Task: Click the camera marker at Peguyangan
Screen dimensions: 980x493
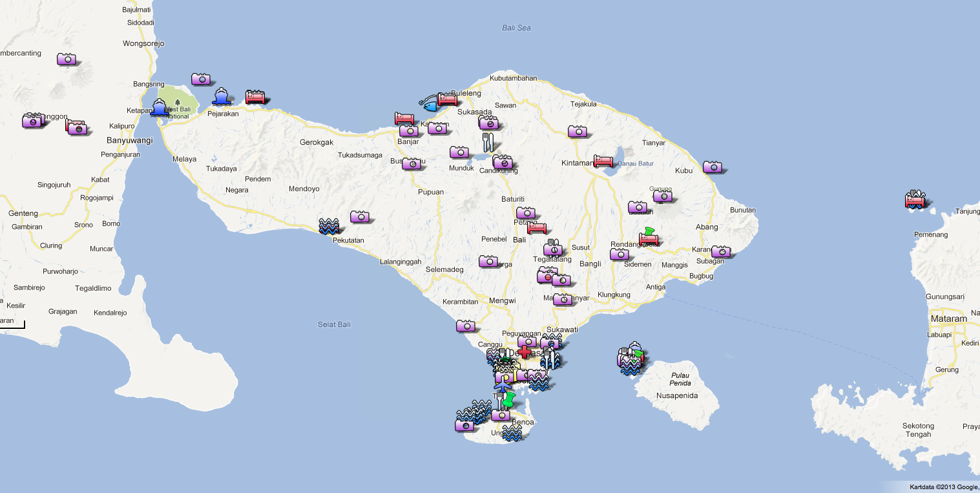Action: click(527, 342)
